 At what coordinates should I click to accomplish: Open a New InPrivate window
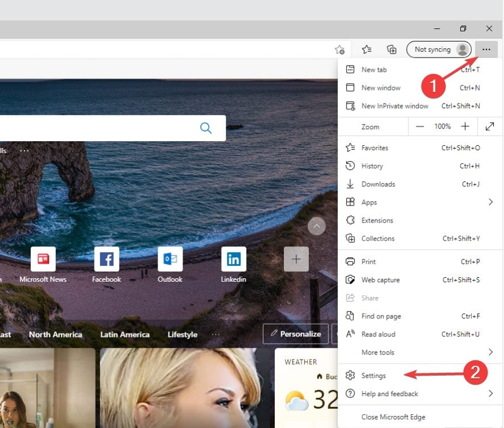419,106
